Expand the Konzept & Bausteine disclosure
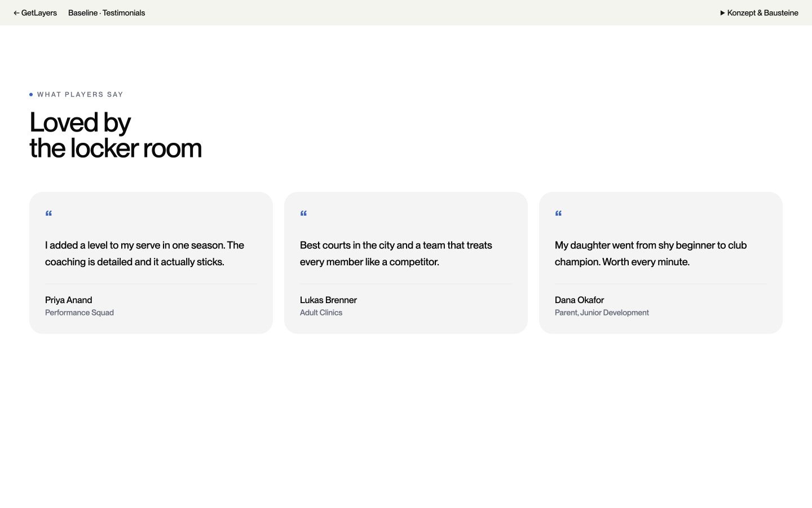The width and height of the screenshot is (812, 508). [759, 13]
